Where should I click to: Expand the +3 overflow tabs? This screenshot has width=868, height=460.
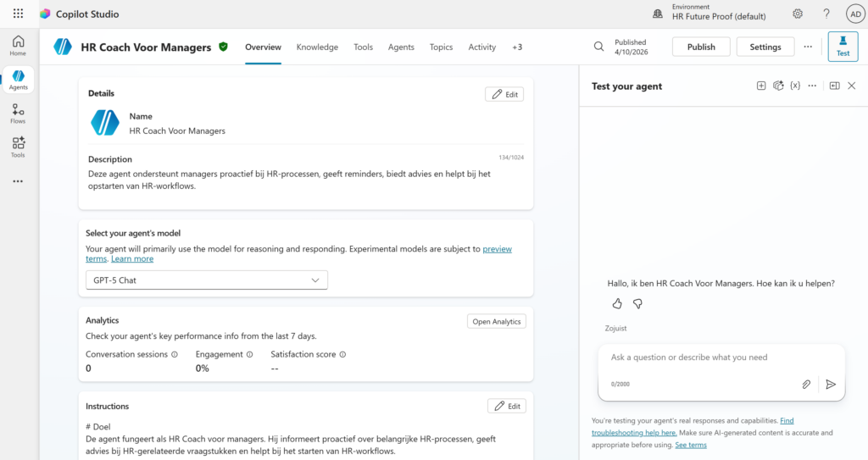[x=517, y=47]
